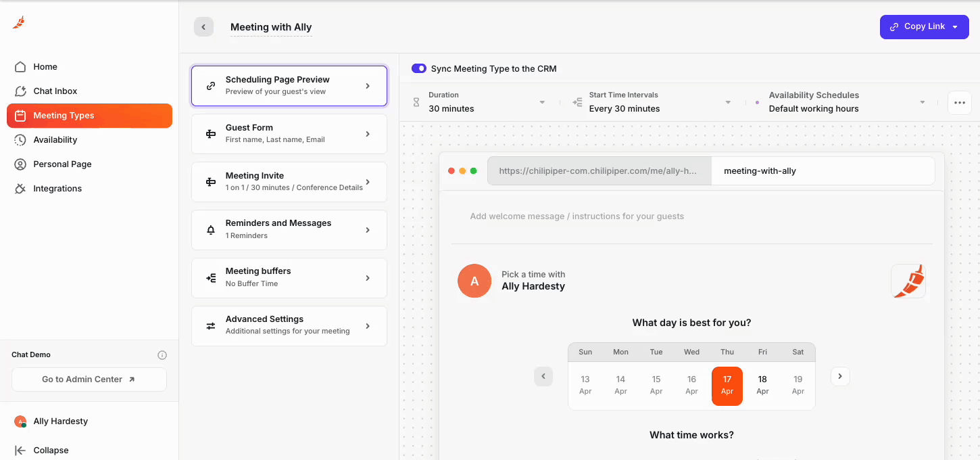
Task: Expand the Meeting Invite section chevron
Action: click(x=368, y=182)
